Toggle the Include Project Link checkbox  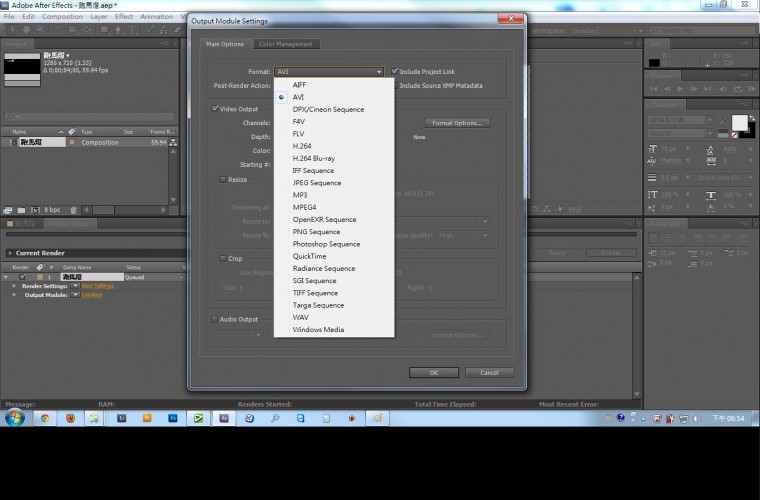point(395,72)
